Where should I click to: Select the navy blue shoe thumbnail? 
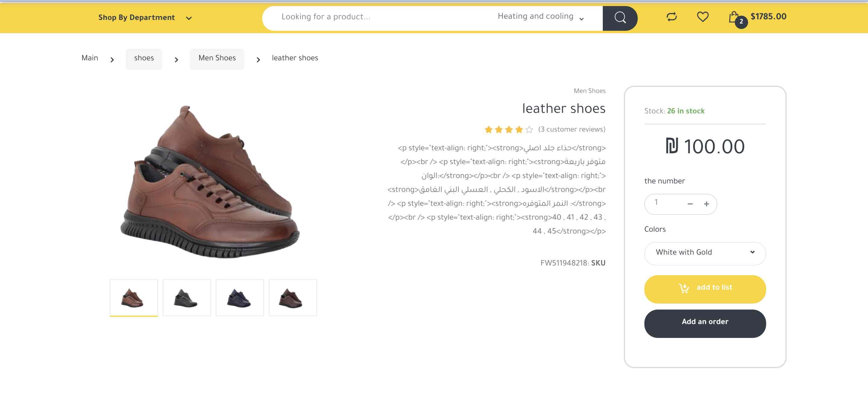coord(240,298)
